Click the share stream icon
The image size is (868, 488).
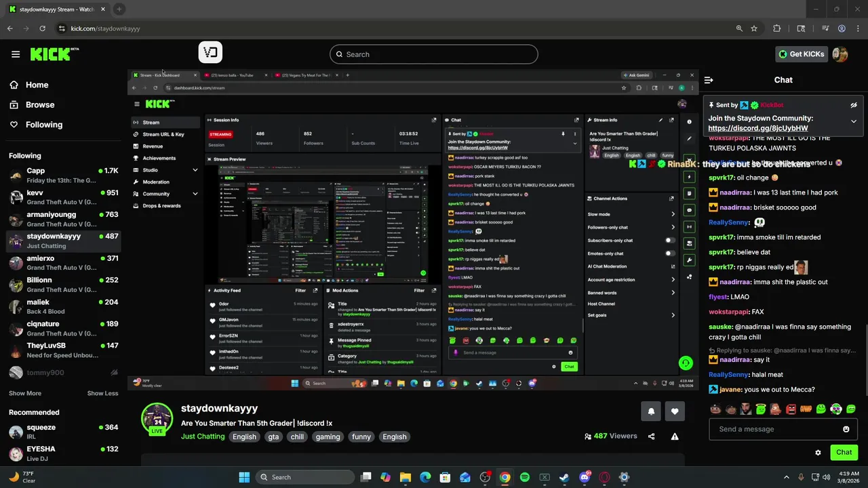click(x=652, y=436)
